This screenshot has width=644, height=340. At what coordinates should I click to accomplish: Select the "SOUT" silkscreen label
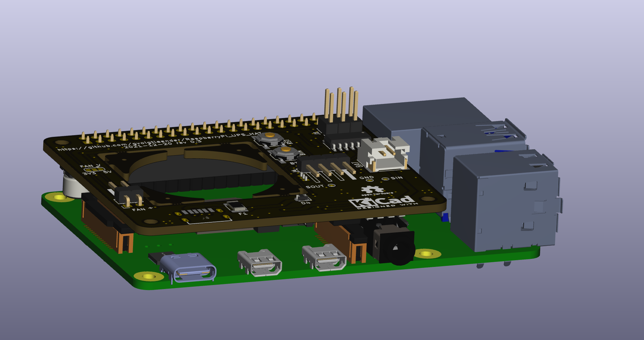[x=315, y=186]
